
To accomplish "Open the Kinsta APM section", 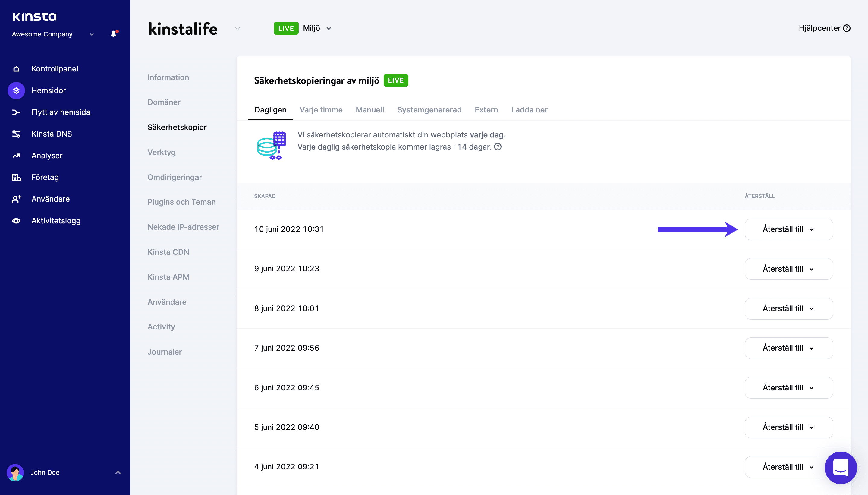I will [x=168, y=277].
